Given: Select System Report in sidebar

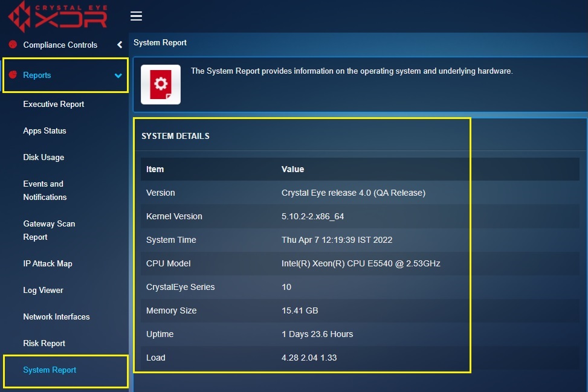Looking at the screenshot, I should (50, 370).
